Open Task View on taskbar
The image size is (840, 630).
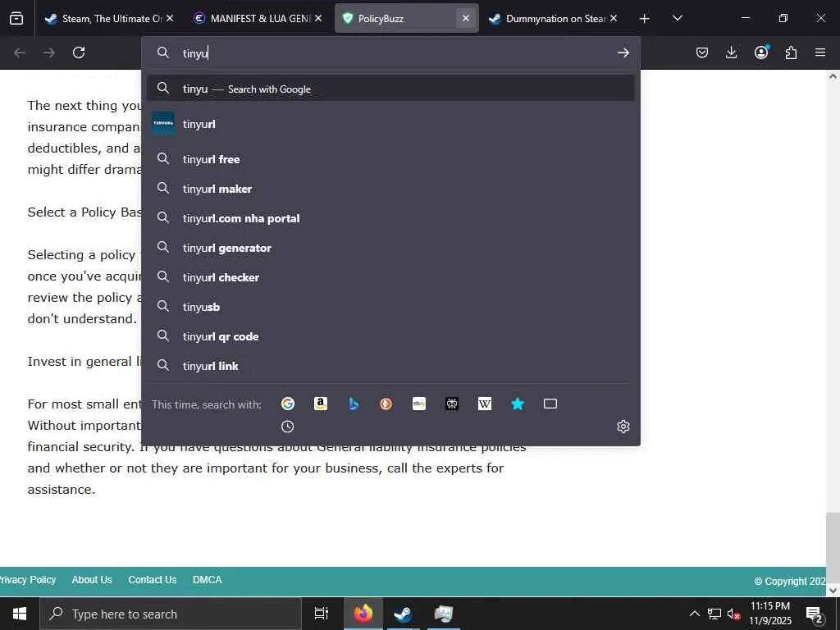(321, 614)
